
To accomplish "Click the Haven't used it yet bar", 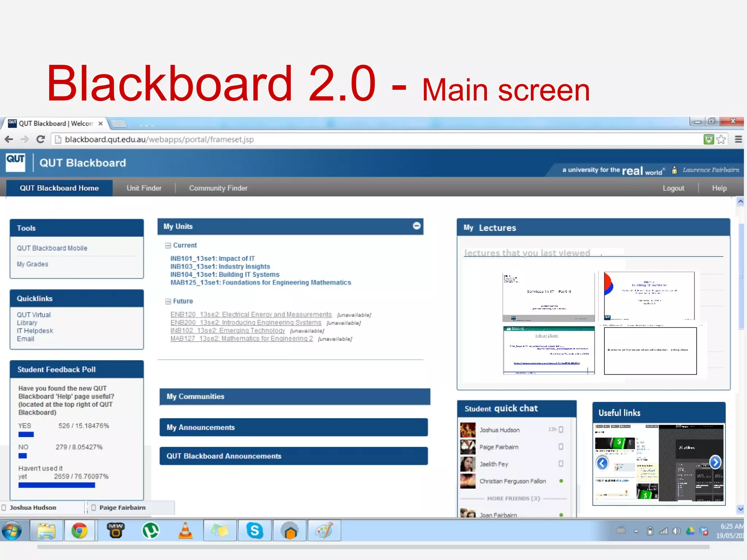I will coord(57,485).
